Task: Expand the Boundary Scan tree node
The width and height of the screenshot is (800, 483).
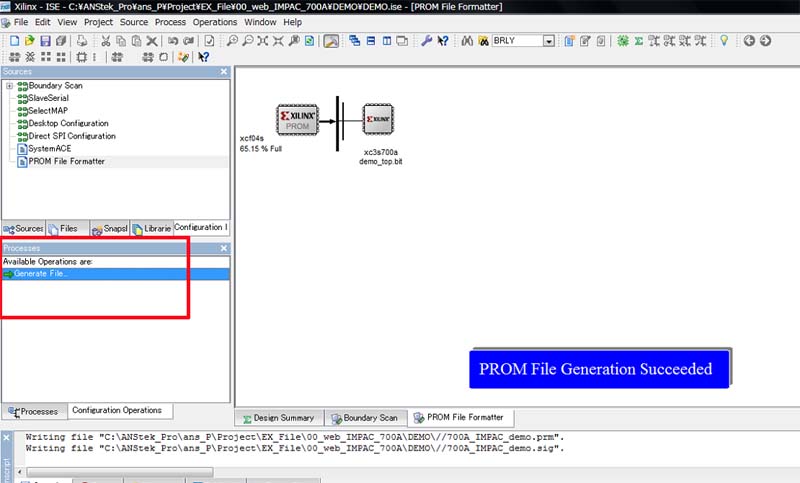Action: [9, 86]
